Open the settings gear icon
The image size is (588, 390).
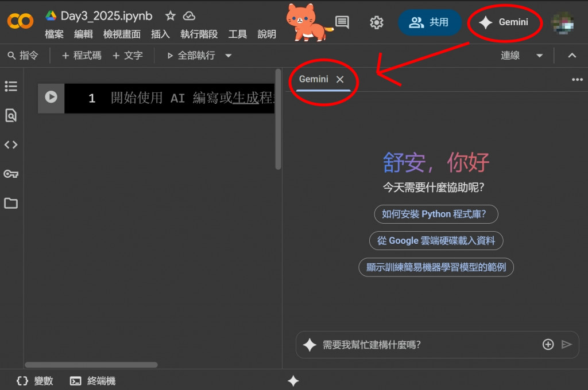377,22
